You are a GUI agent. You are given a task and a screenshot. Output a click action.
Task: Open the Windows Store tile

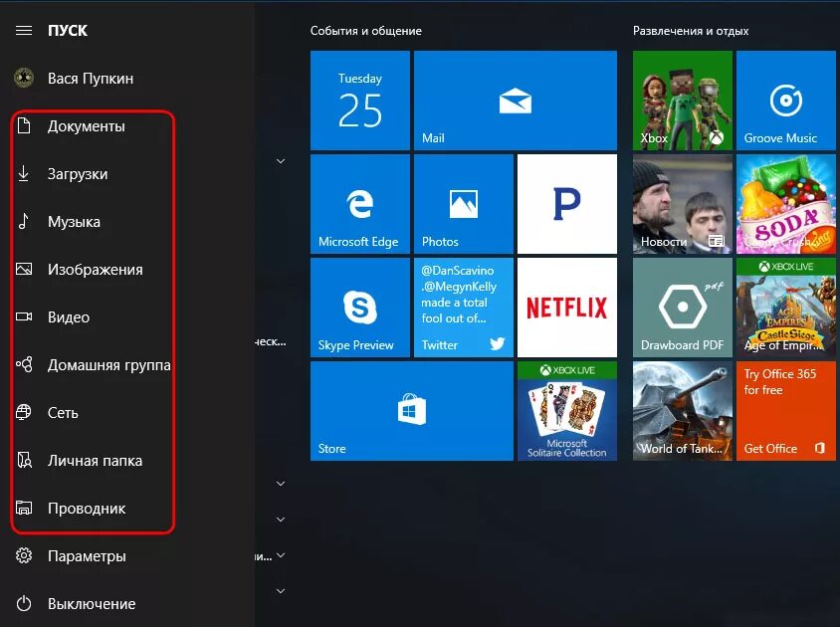(x=411, y=410)
